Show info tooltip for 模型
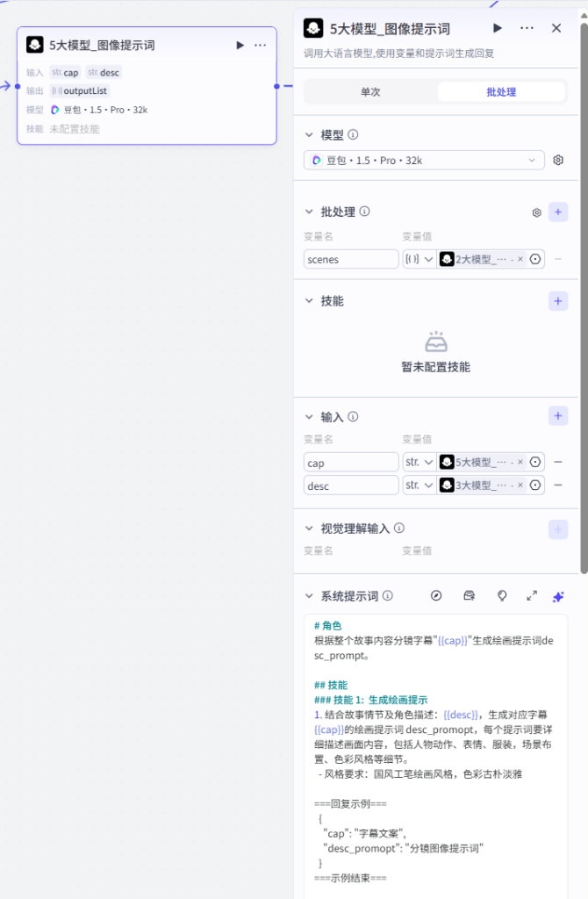Image resolution: width=588 pixels, height=899 pixels. pos(353,134)
